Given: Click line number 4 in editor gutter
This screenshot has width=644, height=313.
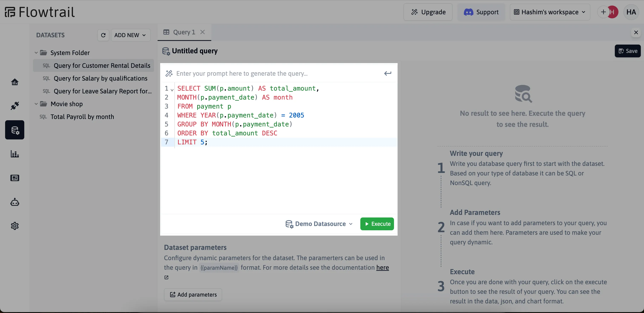Looking at the screenshot, I should 167,115.
